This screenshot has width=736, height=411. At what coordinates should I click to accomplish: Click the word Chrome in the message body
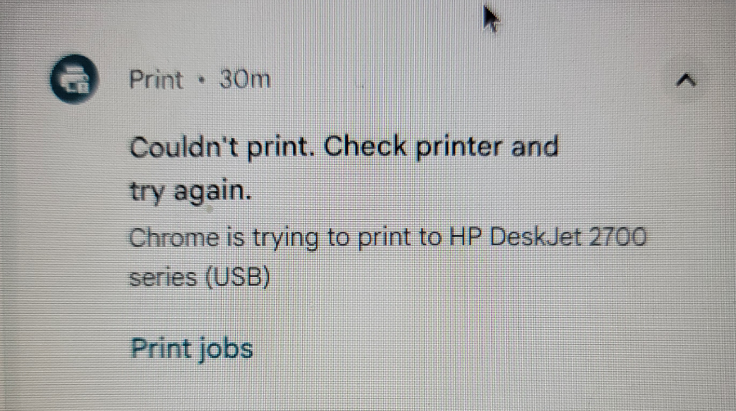coord(174,237)
